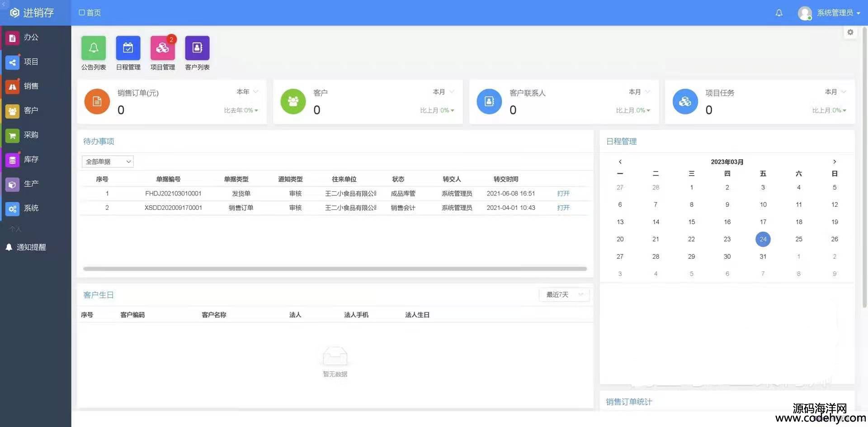
Task: Open the 最近7天 birthday range dropdown
Action: tap(564, 295)
